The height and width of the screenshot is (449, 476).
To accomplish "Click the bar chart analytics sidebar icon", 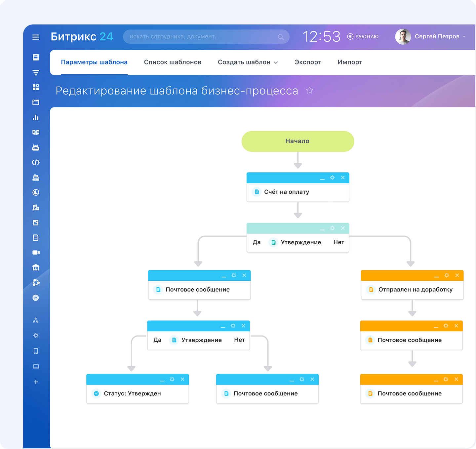I will 36,117.
